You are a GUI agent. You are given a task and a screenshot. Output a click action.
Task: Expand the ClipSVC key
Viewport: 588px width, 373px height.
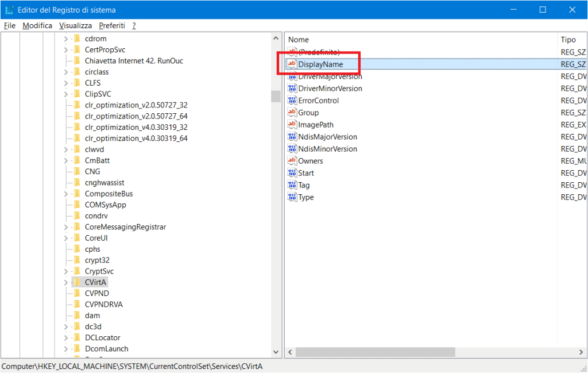[66, 94]
